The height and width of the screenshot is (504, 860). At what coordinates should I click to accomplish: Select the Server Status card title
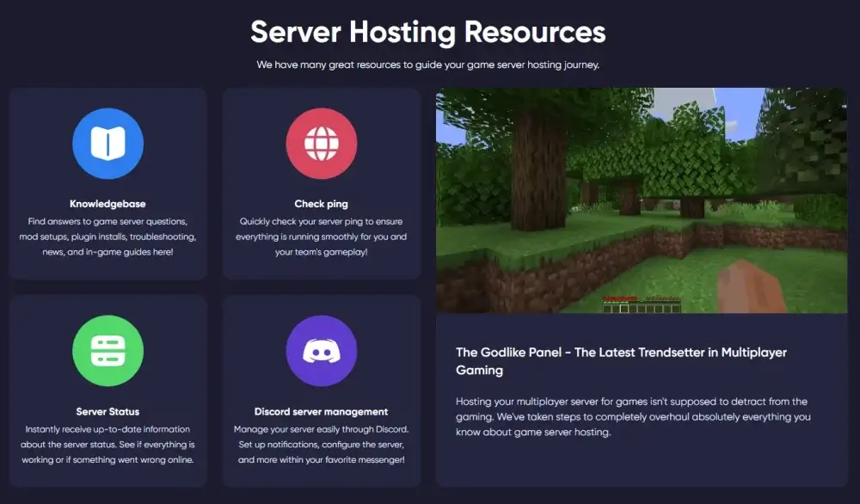point(107,411)
